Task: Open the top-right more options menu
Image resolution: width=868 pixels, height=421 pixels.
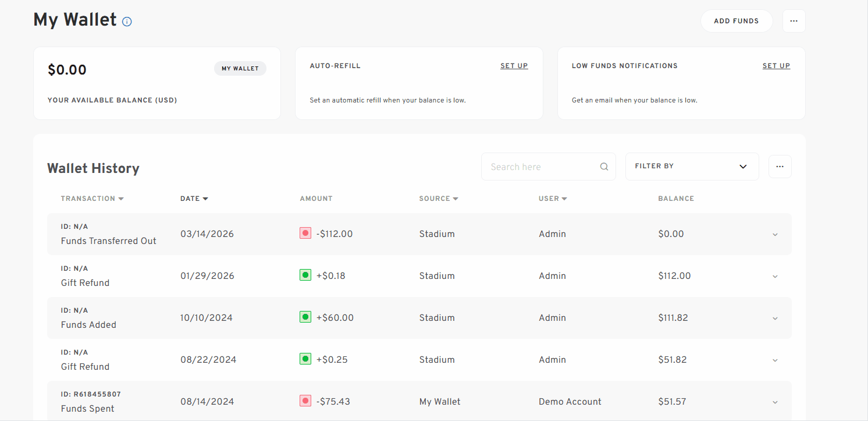Action: 794,21
